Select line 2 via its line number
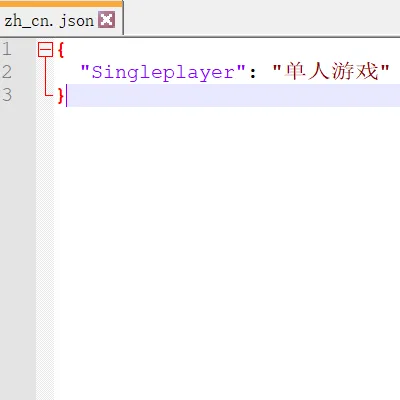 click(x=7, y=72)
